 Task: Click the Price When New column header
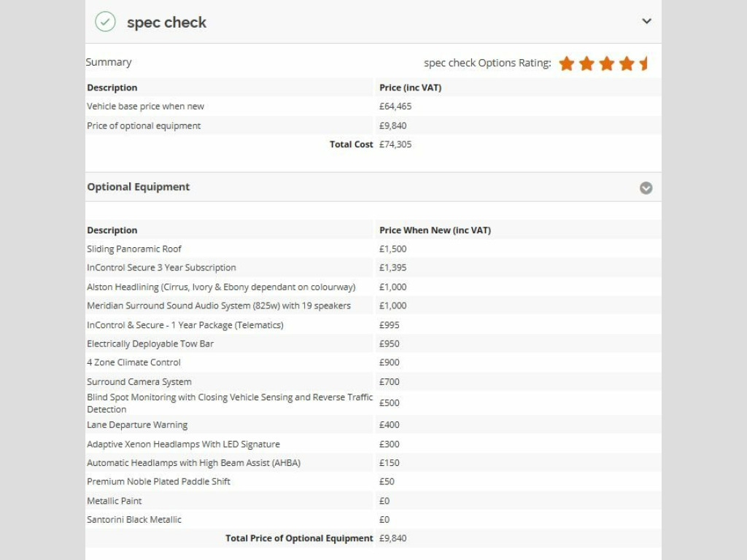435,230
